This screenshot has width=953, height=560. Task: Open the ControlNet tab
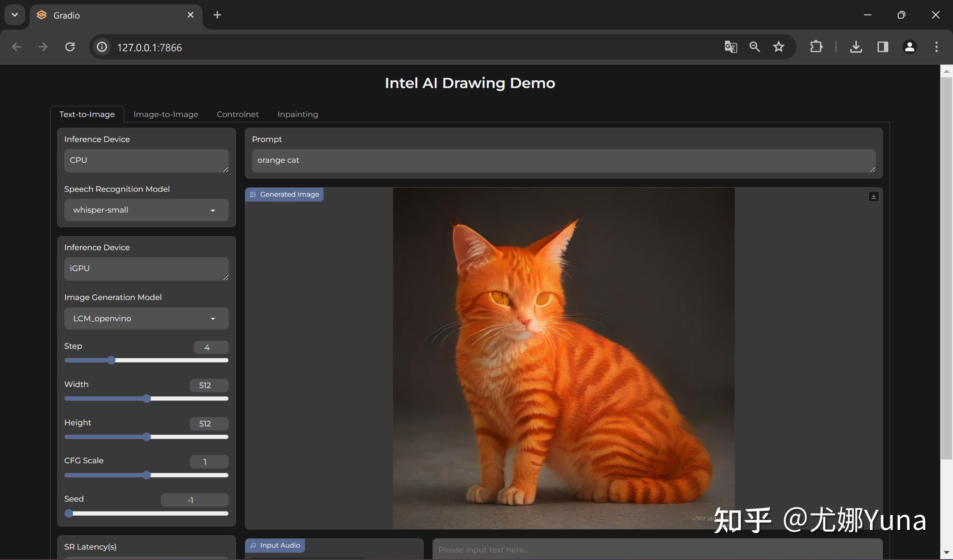pos(237,114)
